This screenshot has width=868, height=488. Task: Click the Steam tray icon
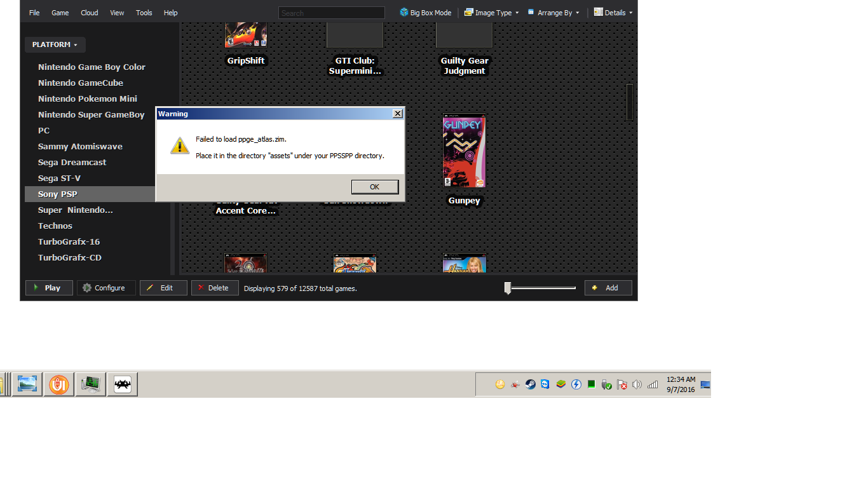[530, 384]
